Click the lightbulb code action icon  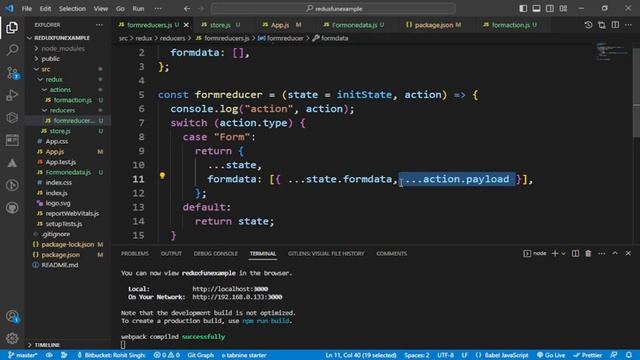pos(162,176)
